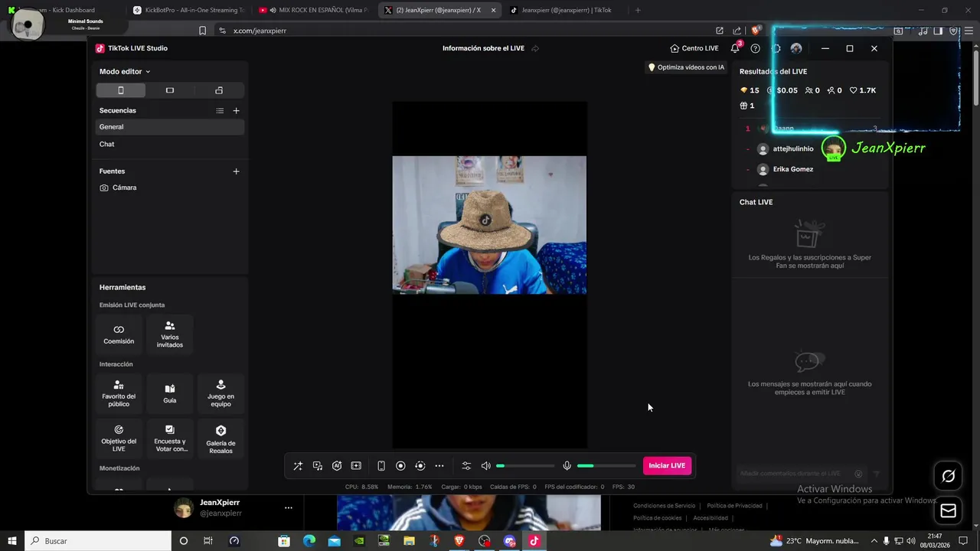Click the Información sobre el LIVE title
The image size is (980, 551).
click(x=483, y=48)
